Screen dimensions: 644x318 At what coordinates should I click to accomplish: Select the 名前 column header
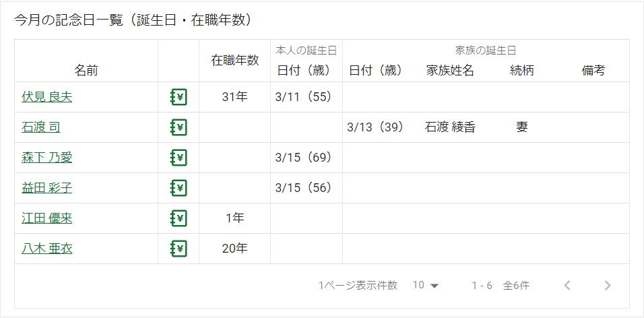click(86, 71)
